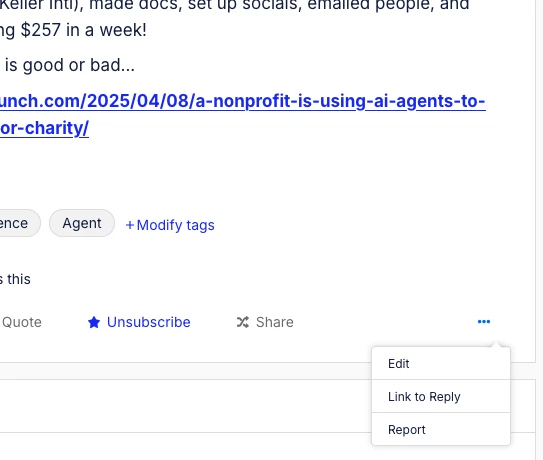Click the Quote action

21,322
